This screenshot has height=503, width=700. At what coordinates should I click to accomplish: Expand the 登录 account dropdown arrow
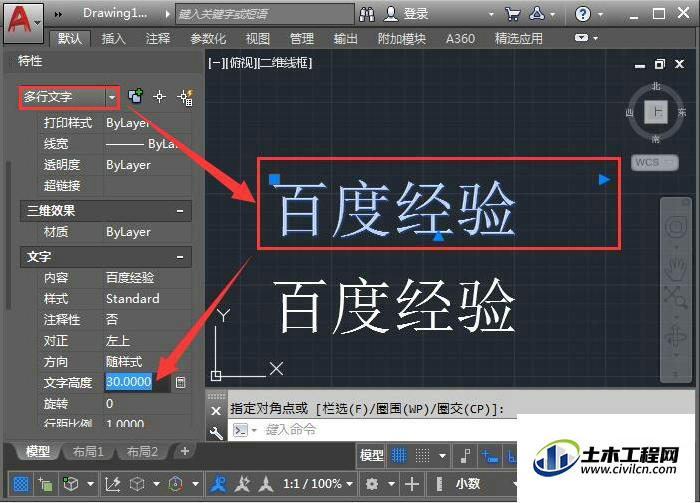491,15
